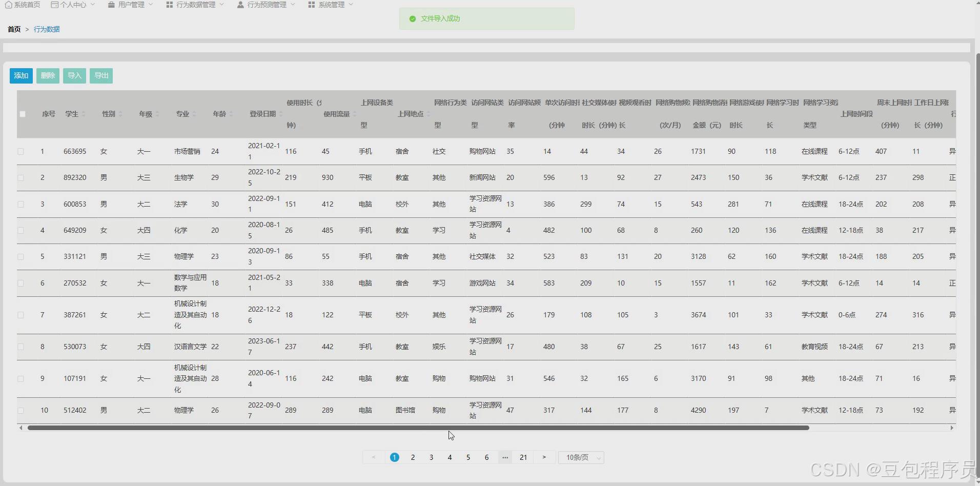Click the 个人中心 icon in top menu

coord(54,5)
